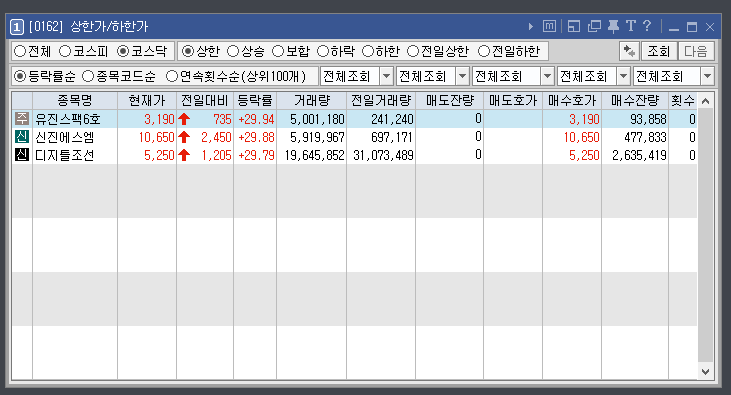Click the settings icon left of 조회 button
The height and width of the screenshot is (395, 731).
629,51
